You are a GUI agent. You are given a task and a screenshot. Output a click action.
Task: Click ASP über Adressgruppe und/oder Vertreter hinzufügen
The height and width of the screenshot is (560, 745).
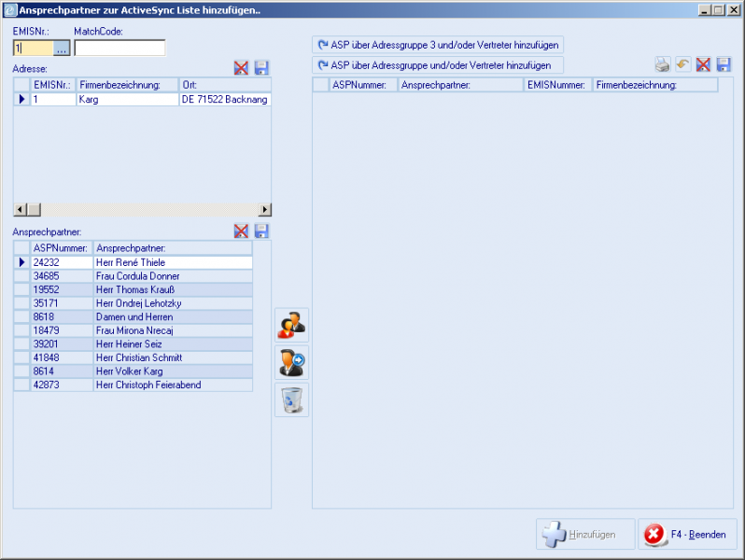pos(438,65)
